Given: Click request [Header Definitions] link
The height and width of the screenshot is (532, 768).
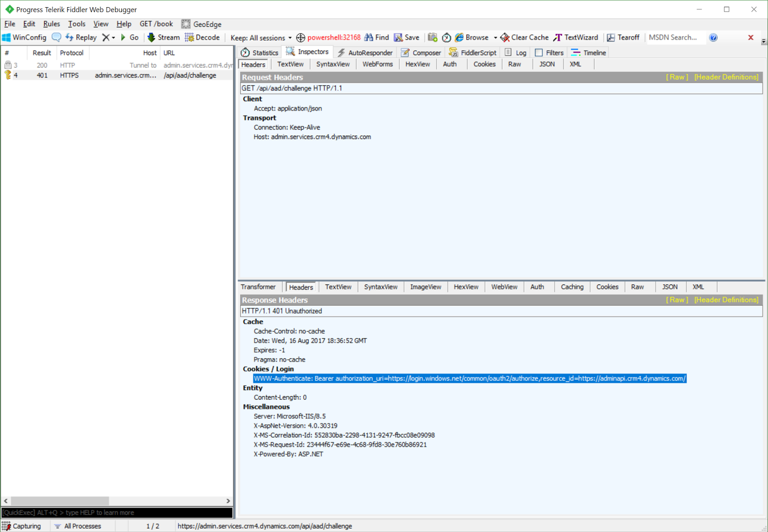Looking at the screenshot, I should click(726, 77).
